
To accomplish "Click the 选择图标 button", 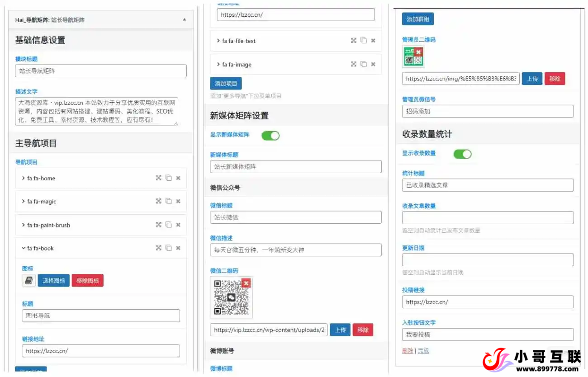I will 53,281.
